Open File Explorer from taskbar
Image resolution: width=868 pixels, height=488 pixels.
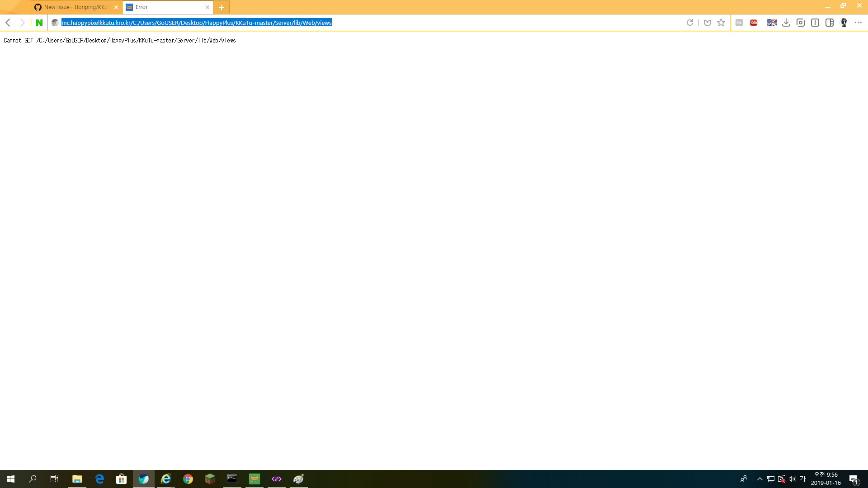pyautogui.click(x=77, y=479)
